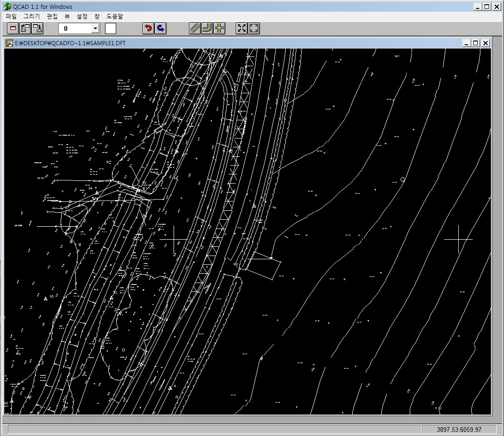Click the layer number field showing 0
Screen dimensions: 504x436
click(75, 28)
